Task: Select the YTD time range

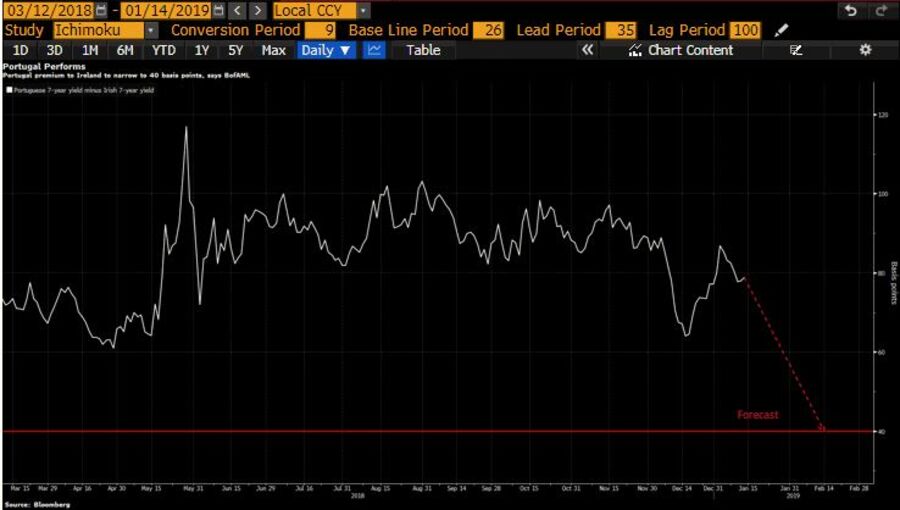Action: point(164,50)
